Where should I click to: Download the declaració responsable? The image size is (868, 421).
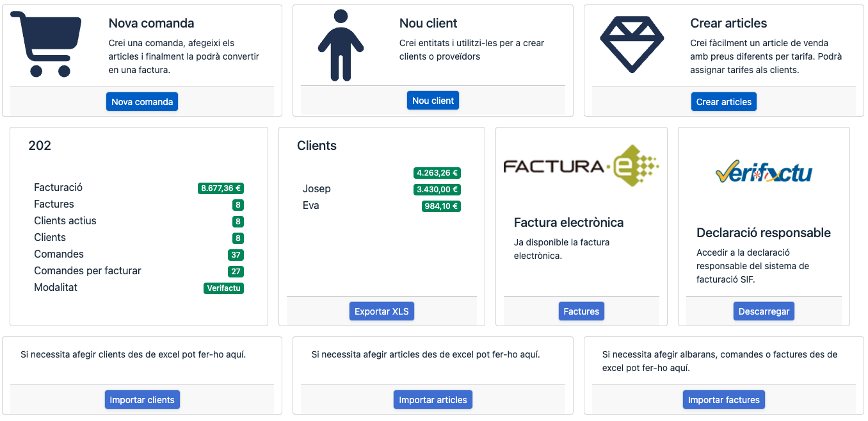(x=764, y=311)
